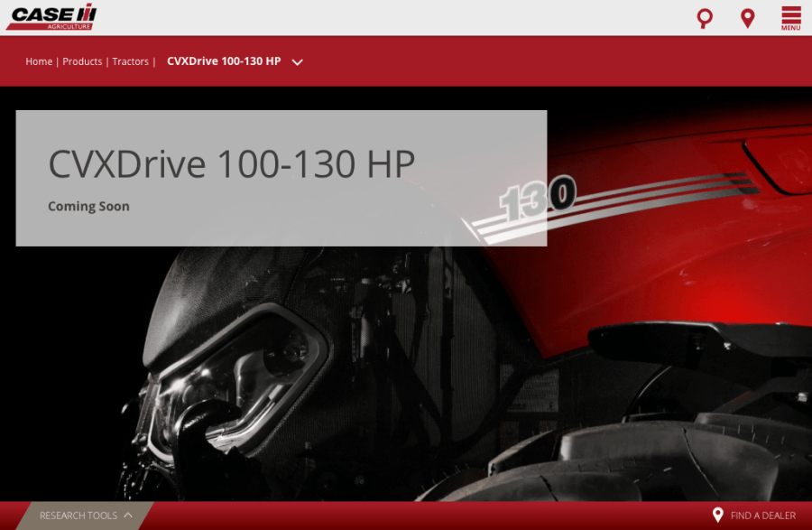Image resolution: width=812 pixels, height=530 pixels.
Task: Click the header location pin icon
Action: (x=747, y=18)
